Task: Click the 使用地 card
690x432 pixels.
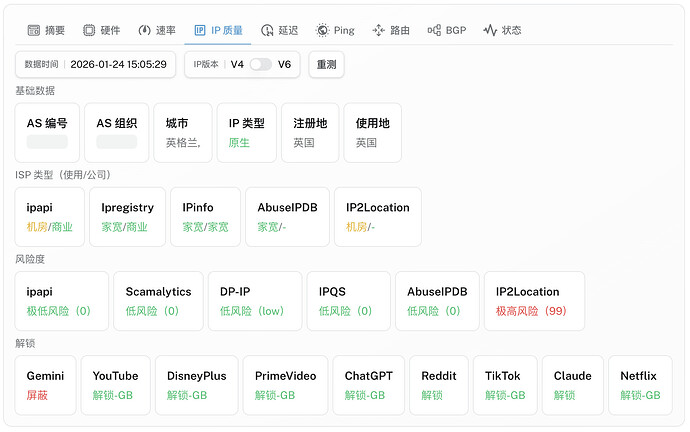Action: (373, 133)
